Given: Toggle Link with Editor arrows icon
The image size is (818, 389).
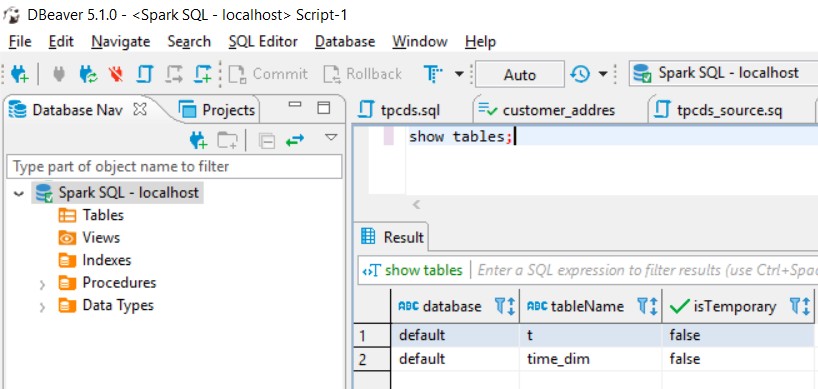Looking at the screenshot, I should tap(295, 140).
